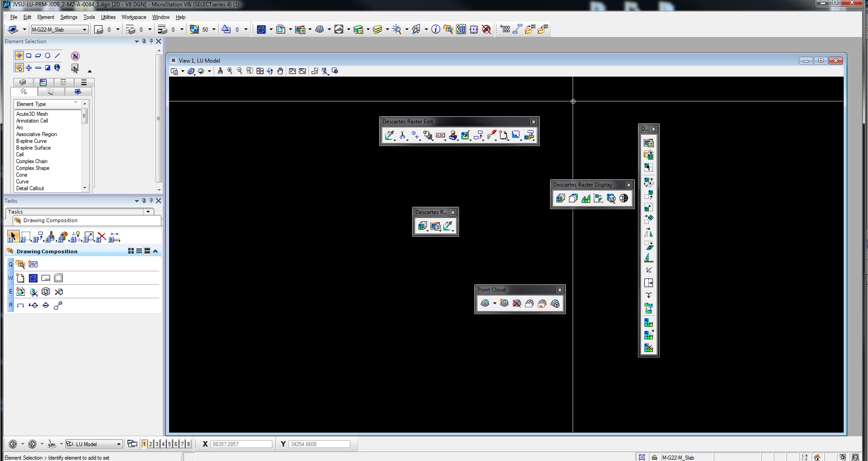
Task: Close the Point Cloud toolbox
Action: pos(560,290)
